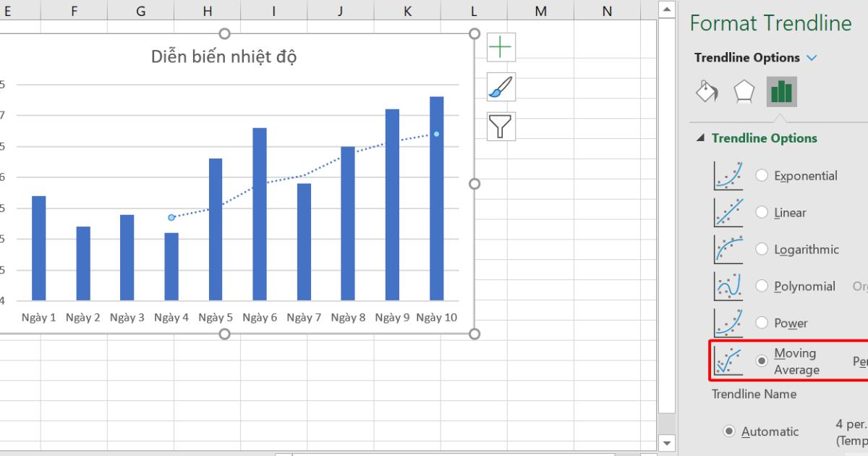Open the Trendline Options dropdown chevron
The height and width of the screenshot is (456, 868).
(812, 58)
